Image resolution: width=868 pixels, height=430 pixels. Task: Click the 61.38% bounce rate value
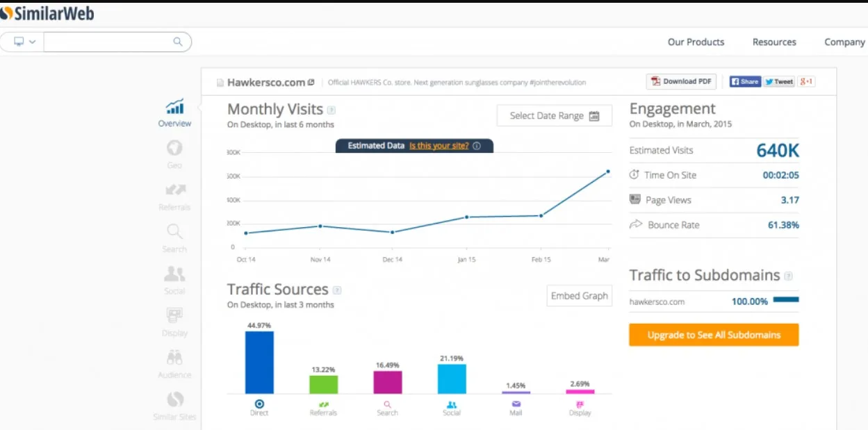(783, 225)
